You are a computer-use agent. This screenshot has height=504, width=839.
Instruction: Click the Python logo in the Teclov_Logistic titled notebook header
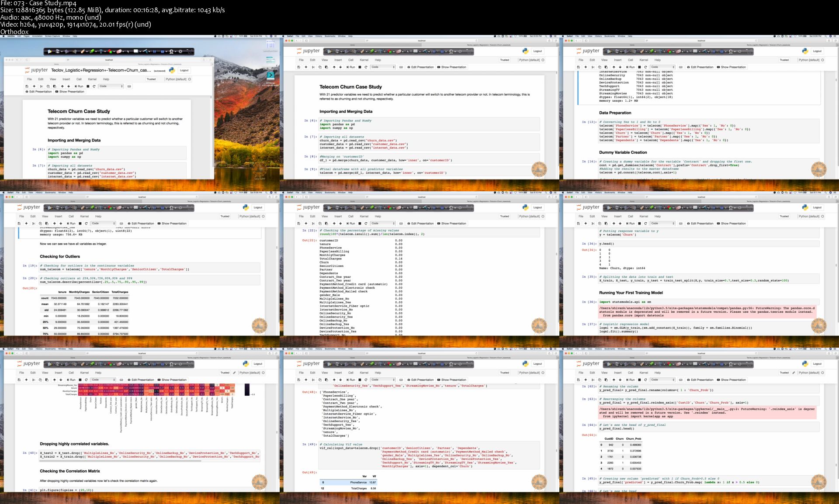(172, 70)
